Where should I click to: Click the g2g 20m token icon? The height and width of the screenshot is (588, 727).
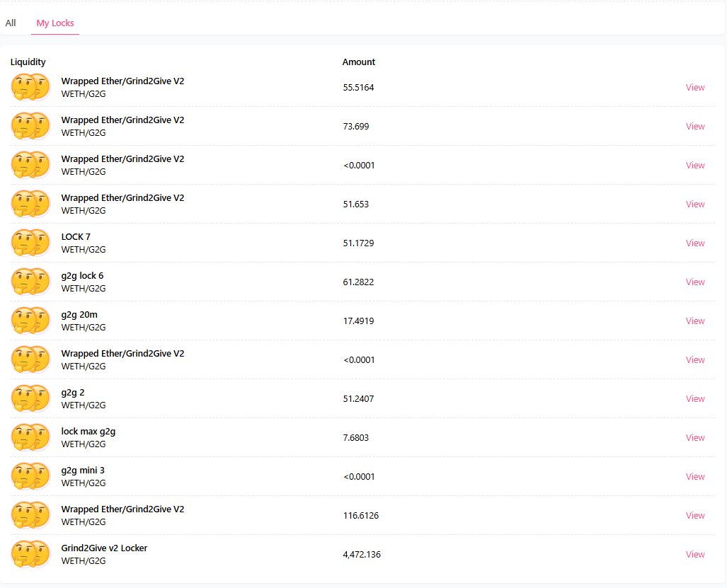pos(30,321)
